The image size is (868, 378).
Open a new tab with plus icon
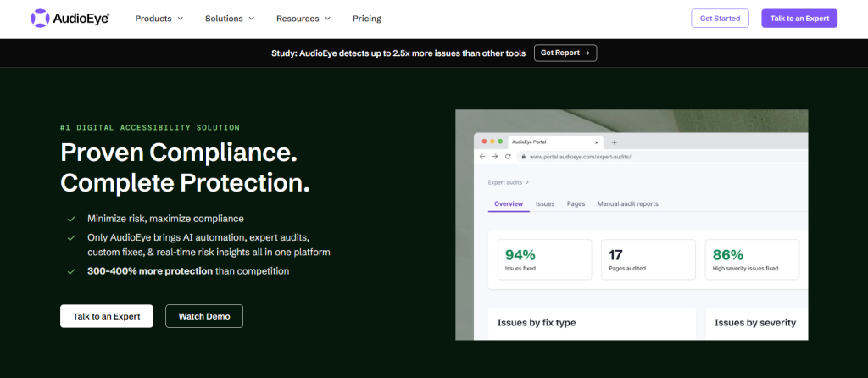pyautogui.click(x=614, y=142)
